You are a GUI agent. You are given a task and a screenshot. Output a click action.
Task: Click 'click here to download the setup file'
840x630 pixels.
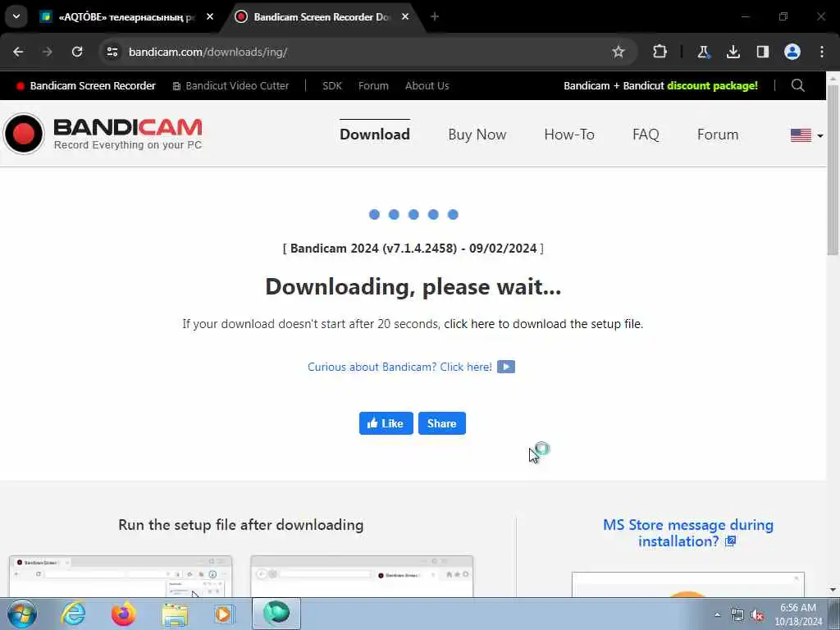click(543, 324)
